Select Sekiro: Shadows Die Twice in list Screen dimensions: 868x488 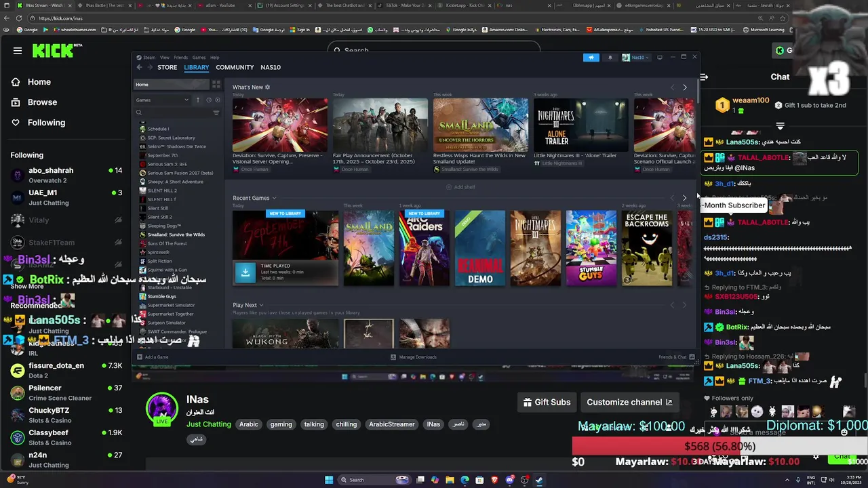176,146
